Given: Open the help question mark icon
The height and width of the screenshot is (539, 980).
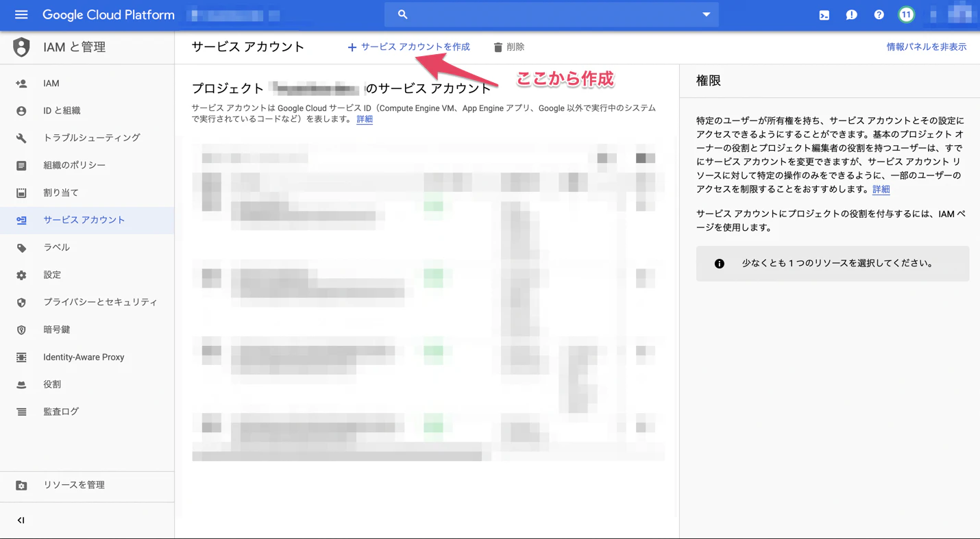Looking at the screenshot, I should pyautogui.click(x=879, y=15).
